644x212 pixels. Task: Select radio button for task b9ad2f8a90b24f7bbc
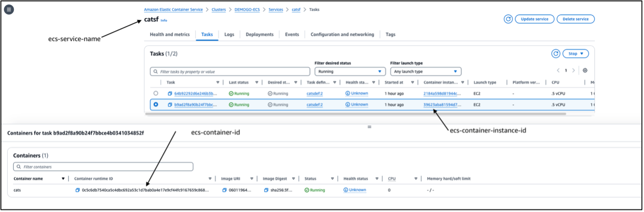[156, 104]
